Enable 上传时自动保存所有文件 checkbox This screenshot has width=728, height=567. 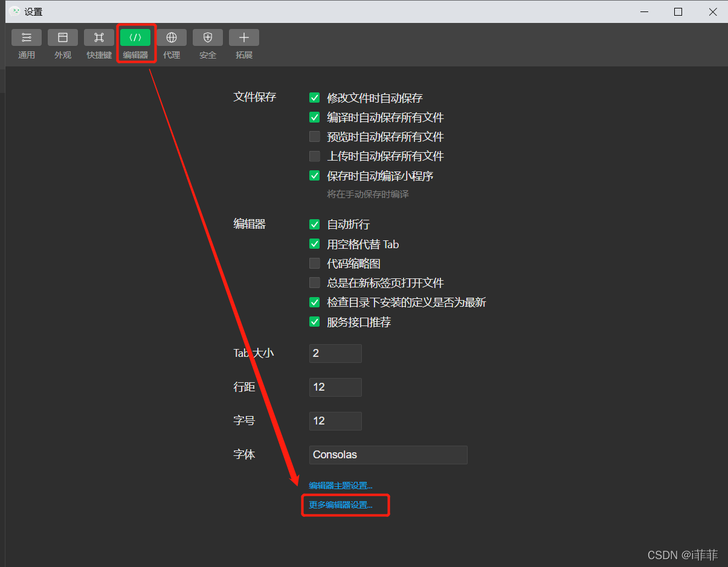pos(314,156)
